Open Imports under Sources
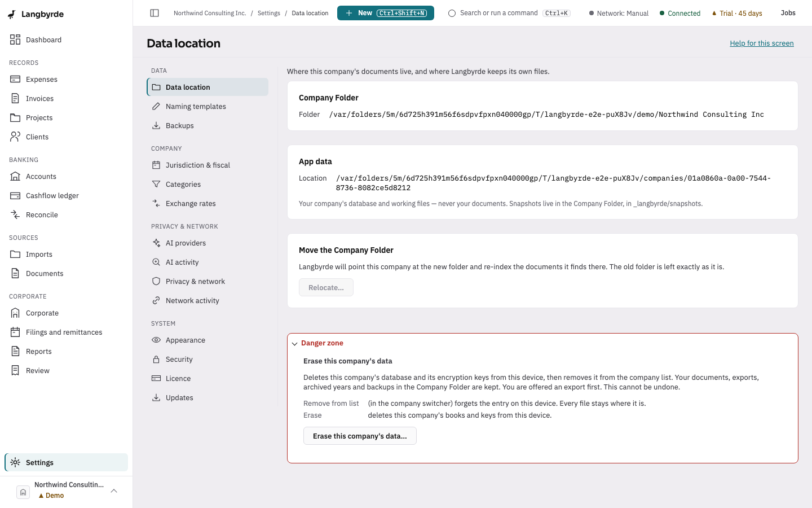The height and width of the screenshot is (508, 812). pyautogui.click(x=66, y=254)
